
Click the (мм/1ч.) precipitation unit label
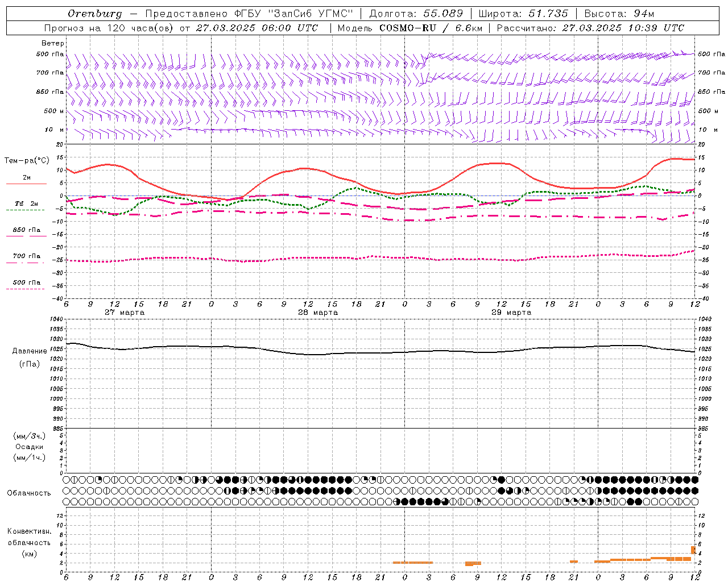pyautogui.click(x=30, y=458)
